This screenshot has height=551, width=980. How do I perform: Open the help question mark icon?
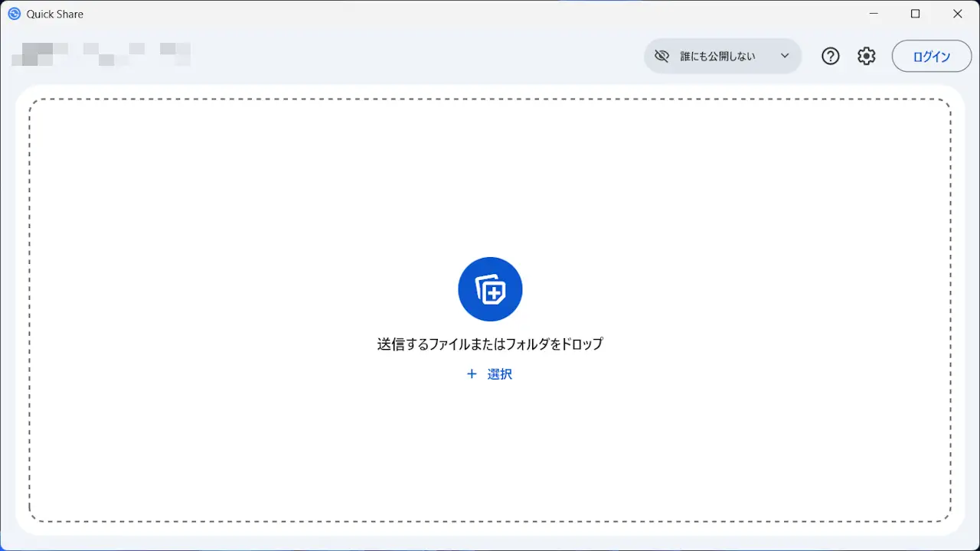pos(831,56)
